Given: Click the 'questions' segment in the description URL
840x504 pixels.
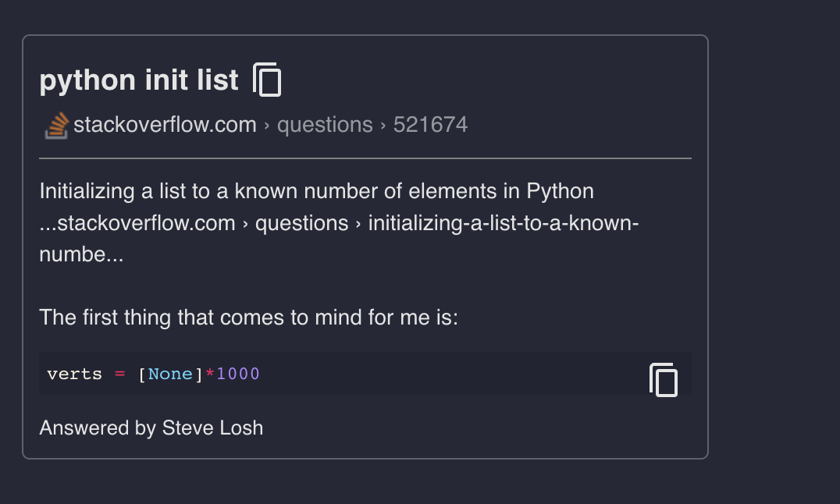Looking at the screenshot, I should click(301, 223).
